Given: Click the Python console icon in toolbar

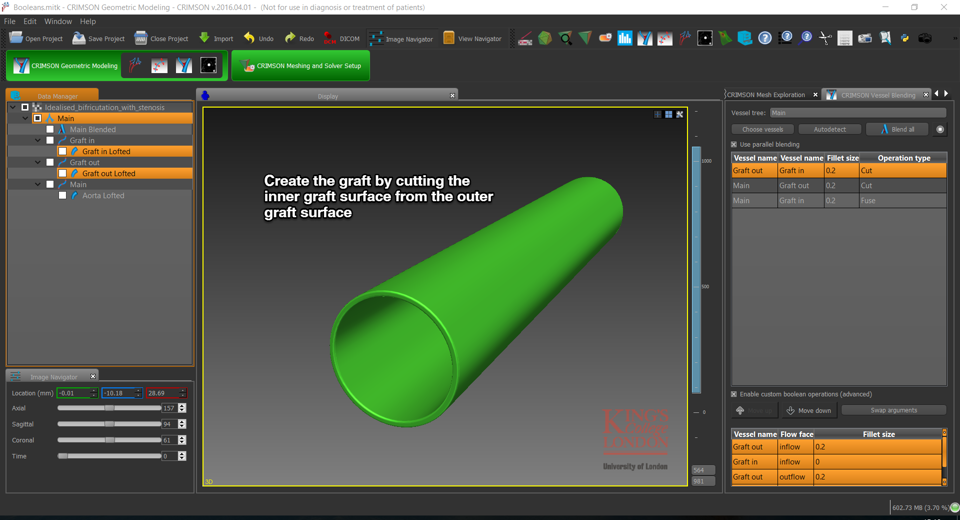Looking at the screenshot, I should coord(905,39).
